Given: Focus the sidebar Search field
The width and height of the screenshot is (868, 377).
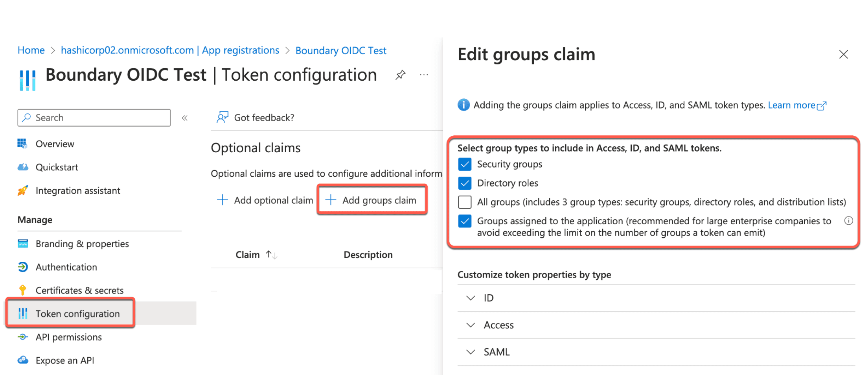Looking at the screenshot, I should [x=94, y=118].
